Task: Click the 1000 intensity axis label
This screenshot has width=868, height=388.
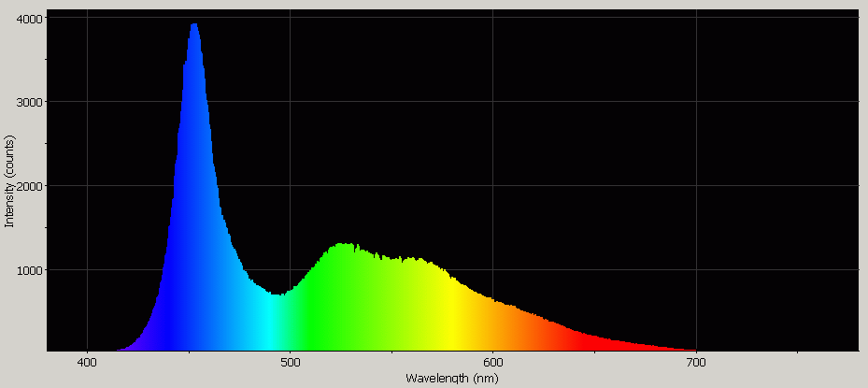Action: (x=31, y=270)
